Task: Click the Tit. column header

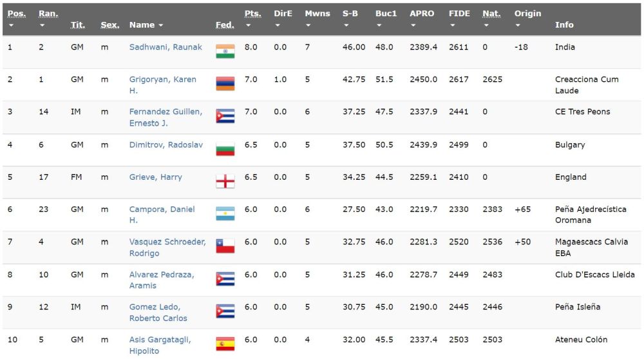Action: click(x=78, y=24)
